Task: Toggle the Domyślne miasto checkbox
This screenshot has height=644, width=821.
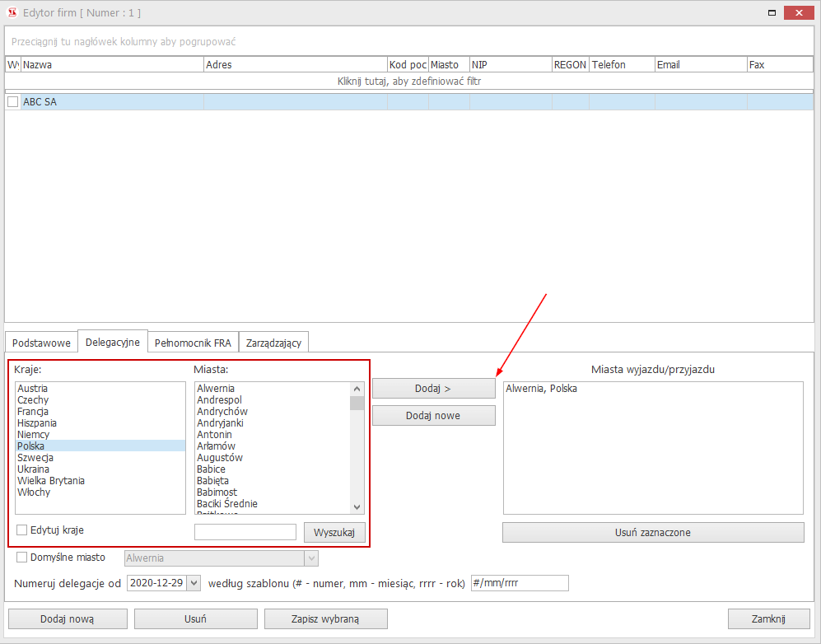Action: [x=23, y=558]
